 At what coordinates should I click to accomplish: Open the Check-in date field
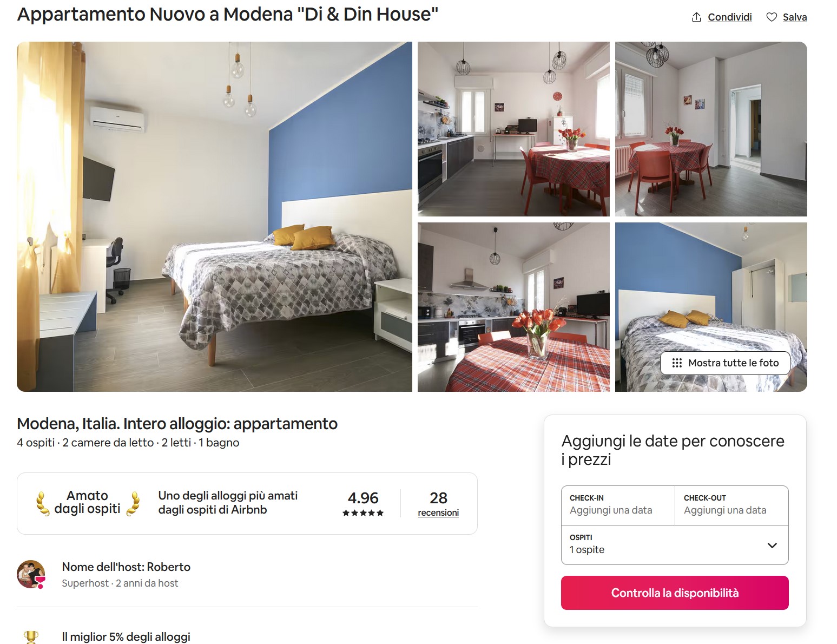pos(618,505)
